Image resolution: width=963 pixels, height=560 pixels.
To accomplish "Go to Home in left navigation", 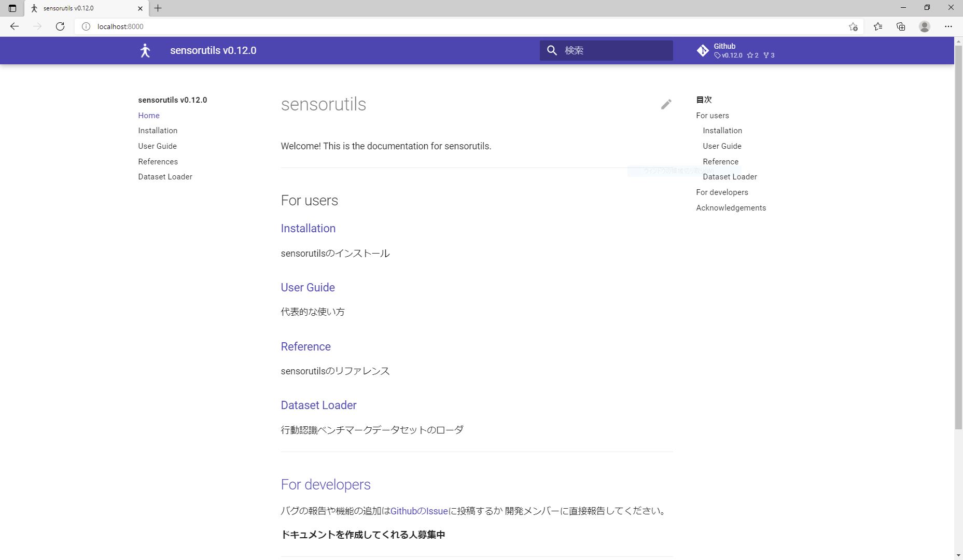I will pyautogui.click(x=149, y=116).
